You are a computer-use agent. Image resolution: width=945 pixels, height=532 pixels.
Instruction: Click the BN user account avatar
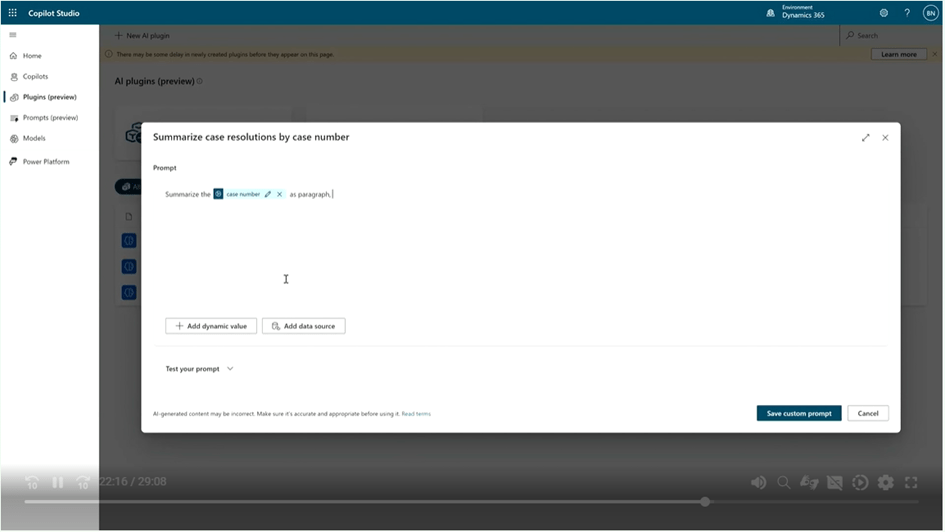(x=930, y=13)
